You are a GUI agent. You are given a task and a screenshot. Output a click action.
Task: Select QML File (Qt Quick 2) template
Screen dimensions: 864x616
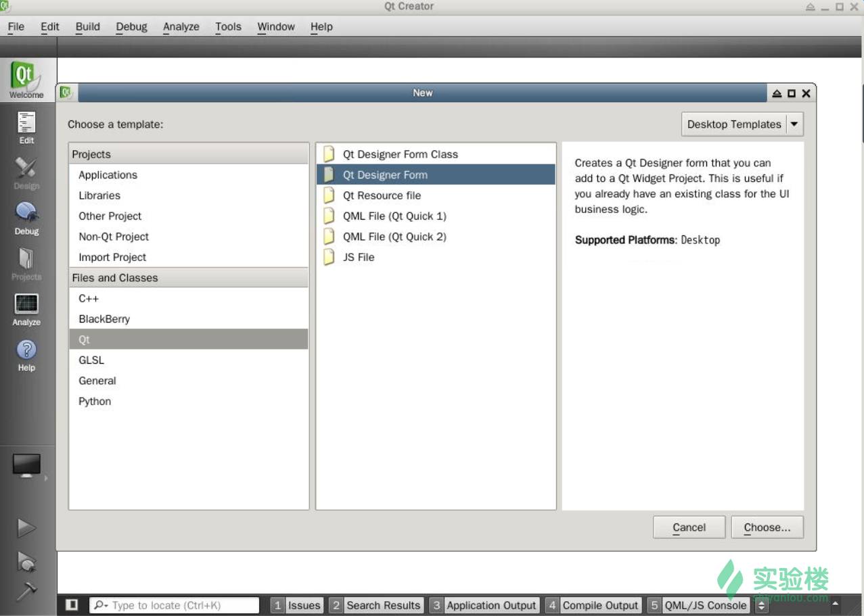(x=436, y=237)
